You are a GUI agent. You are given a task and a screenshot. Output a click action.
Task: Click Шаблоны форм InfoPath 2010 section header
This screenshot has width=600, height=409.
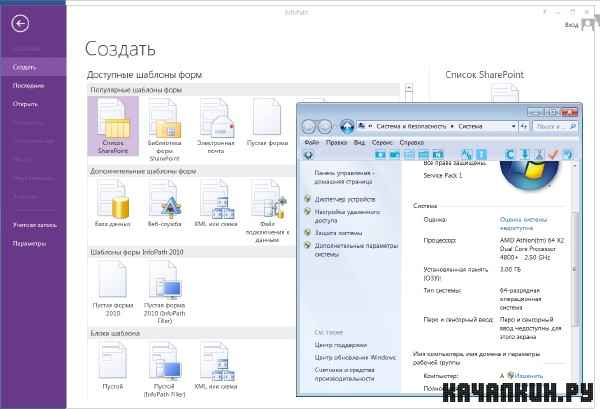click(x=191, y=252)
